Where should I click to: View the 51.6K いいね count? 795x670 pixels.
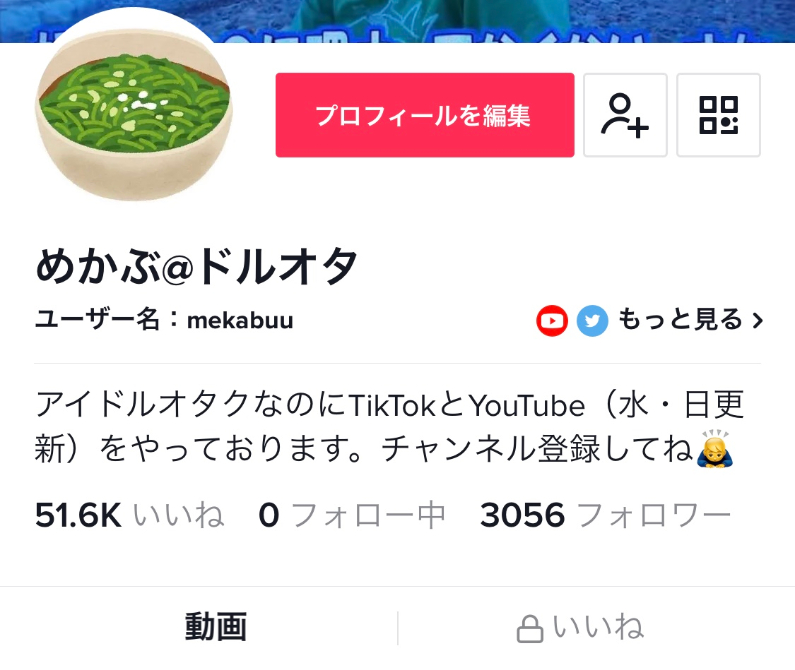(x=129, y=515)
